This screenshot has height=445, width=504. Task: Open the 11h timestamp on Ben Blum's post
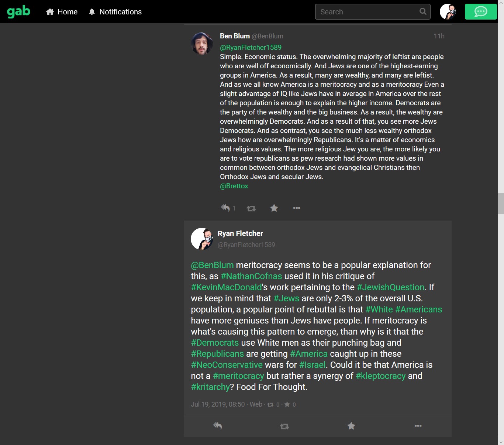click(439, 36)
